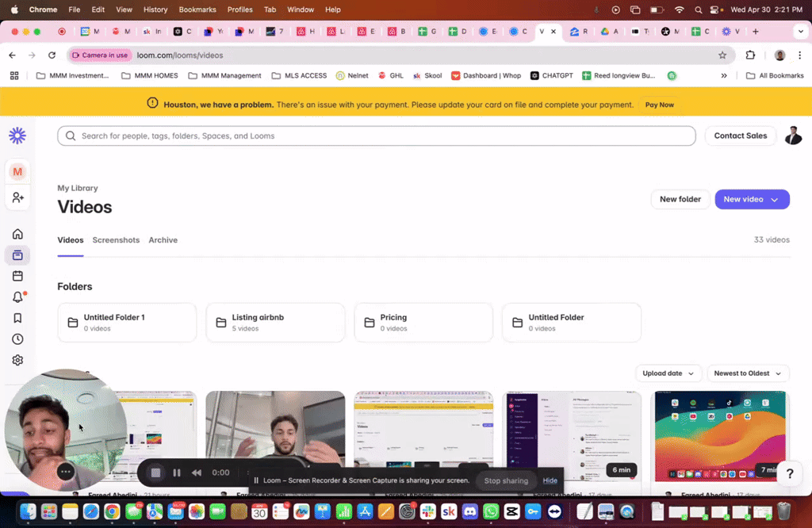812x528 pixels.
Task: Click the profile avatar next to Contact Sales
Action: tap(793, 136)
